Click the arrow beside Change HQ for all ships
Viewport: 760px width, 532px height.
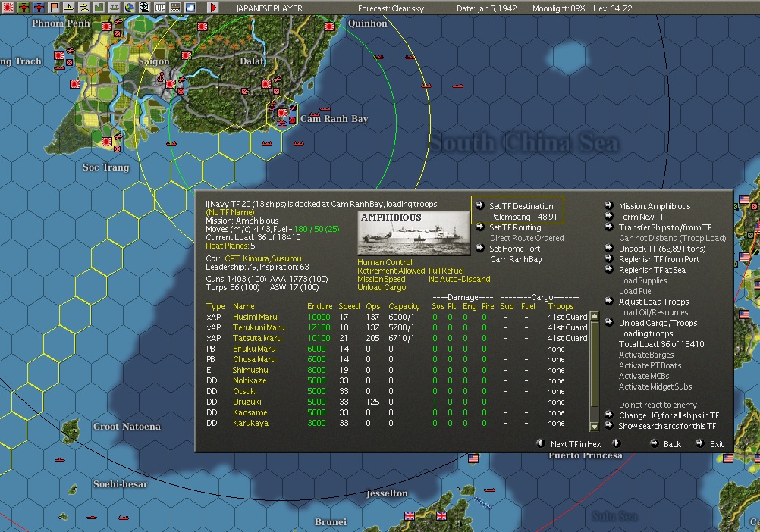pyautogui.click(x=609, y=415)
